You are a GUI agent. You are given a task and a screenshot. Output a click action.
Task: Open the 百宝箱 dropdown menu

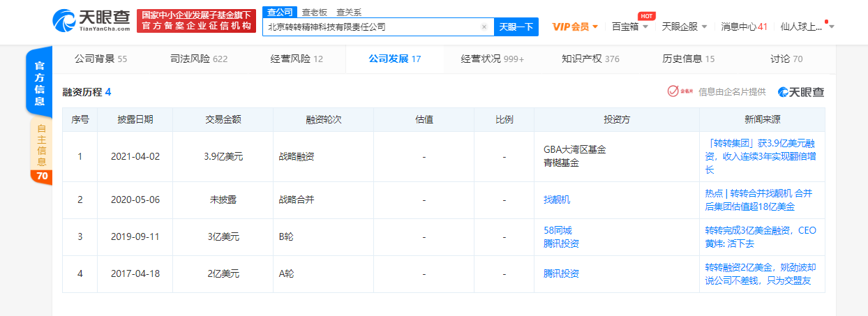[x=630, y=27]
